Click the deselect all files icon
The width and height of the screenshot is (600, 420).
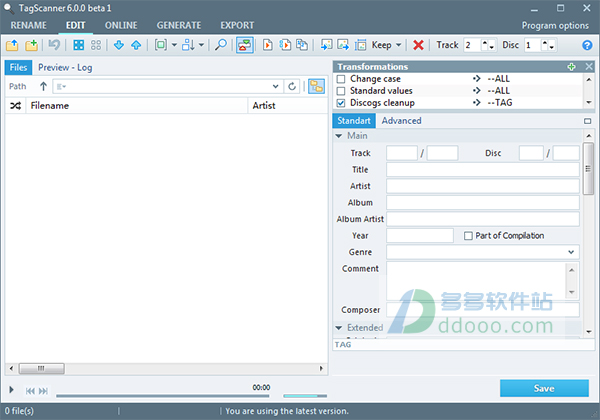point(96,45)
